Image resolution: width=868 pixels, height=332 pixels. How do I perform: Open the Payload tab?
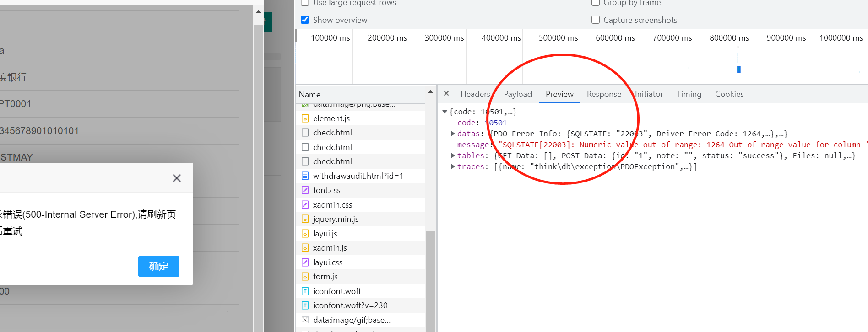pos(518,94)
